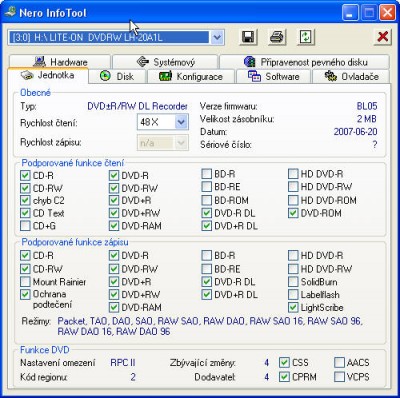The image size is (400, 398).
Task: Open the Software tab
Action: tap(273, 76)
